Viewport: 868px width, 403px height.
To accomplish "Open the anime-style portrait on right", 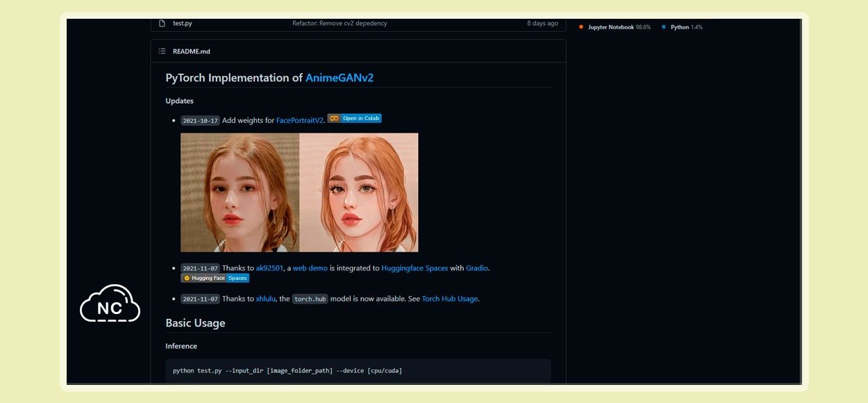I will pos(359,192).
